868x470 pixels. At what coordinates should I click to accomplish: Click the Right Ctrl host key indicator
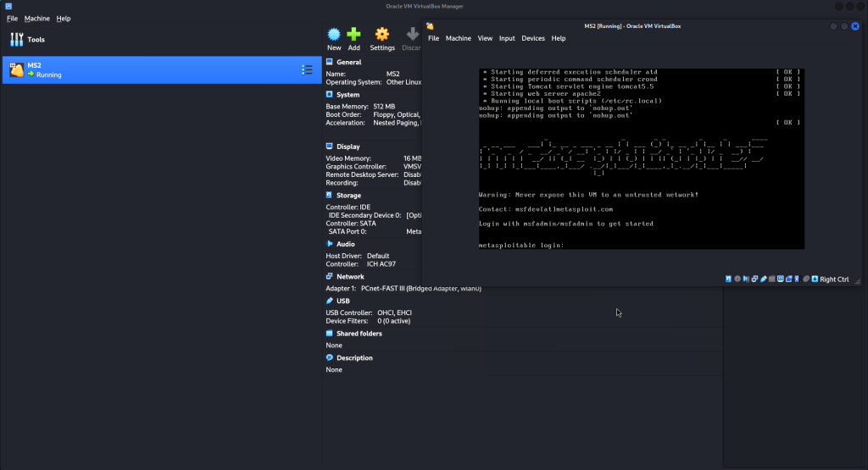click(834, 279)
